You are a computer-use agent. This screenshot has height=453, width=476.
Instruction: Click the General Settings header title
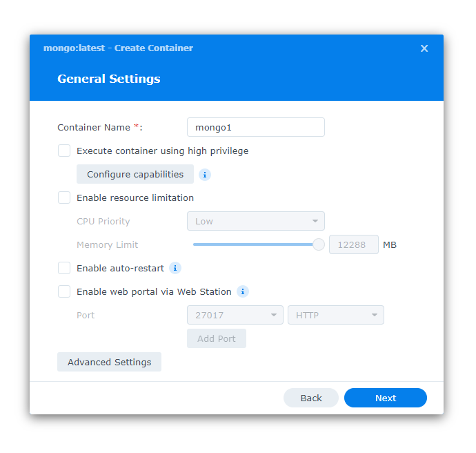109,79
